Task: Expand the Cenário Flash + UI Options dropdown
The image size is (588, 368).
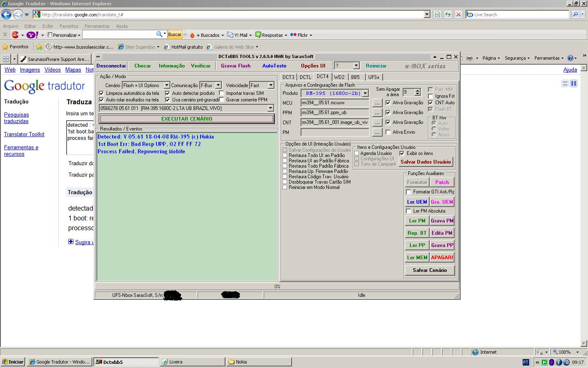Action: (167, 85)
